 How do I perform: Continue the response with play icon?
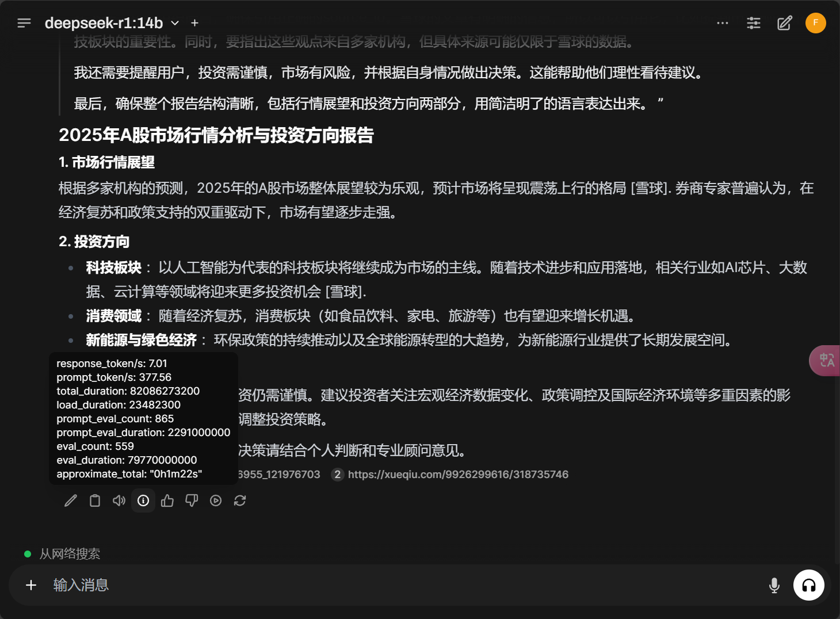(x=216, y=500)
